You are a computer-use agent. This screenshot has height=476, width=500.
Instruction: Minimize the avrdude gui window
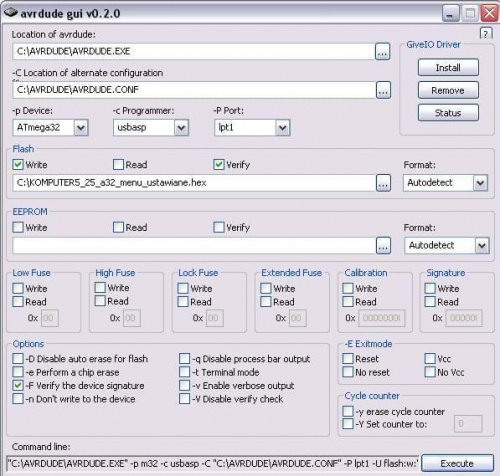[x=450, y=13]
